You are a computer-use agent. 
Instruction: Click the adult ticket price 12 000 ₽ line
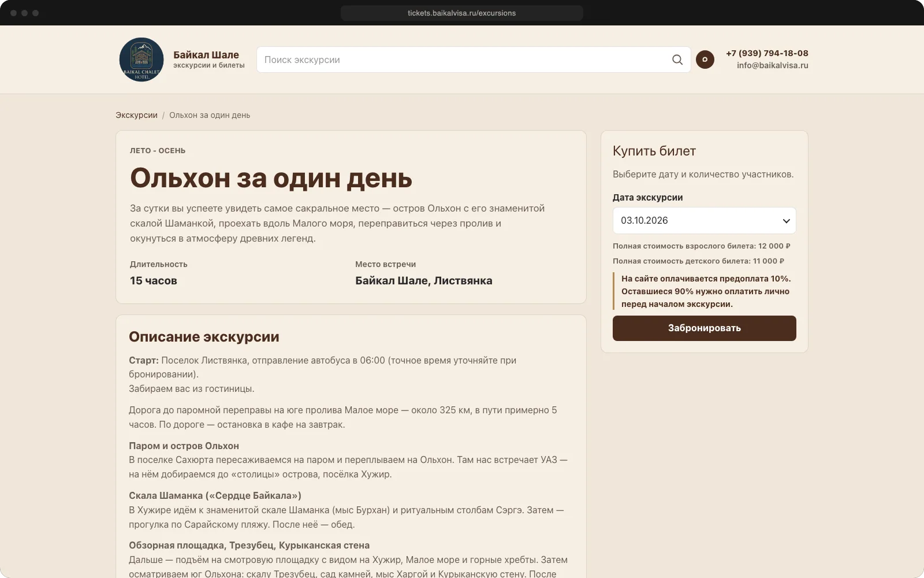702,246
